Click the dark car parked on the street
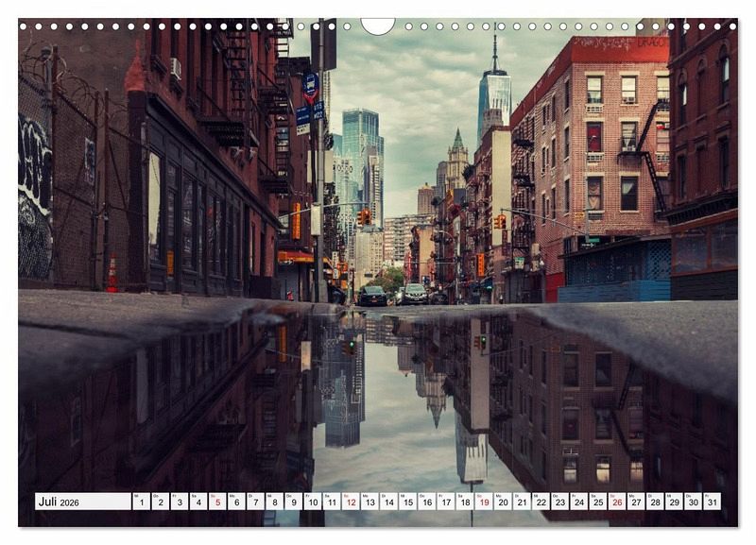Viewport: 756px width, 545px height. point(372,296)
